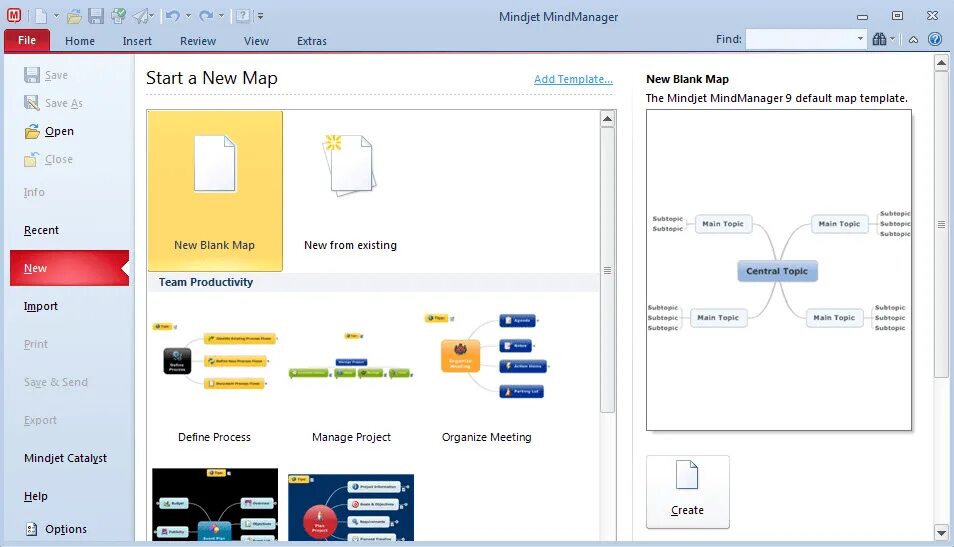This screenshot has width=954, height=547.
Task: Click the Open folder icon in quick access toolbar
Action: point(74,16)
